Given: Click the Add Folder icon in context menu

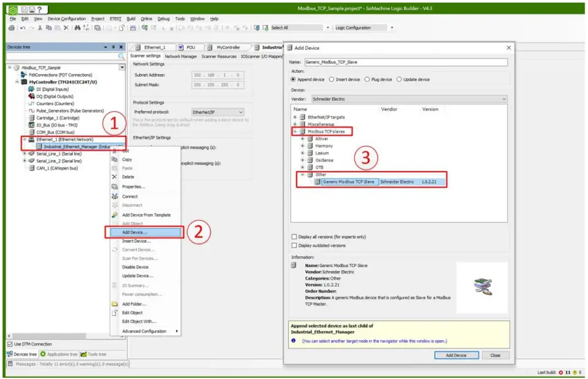Looking at the screenshot, I should tap(115, 304).
